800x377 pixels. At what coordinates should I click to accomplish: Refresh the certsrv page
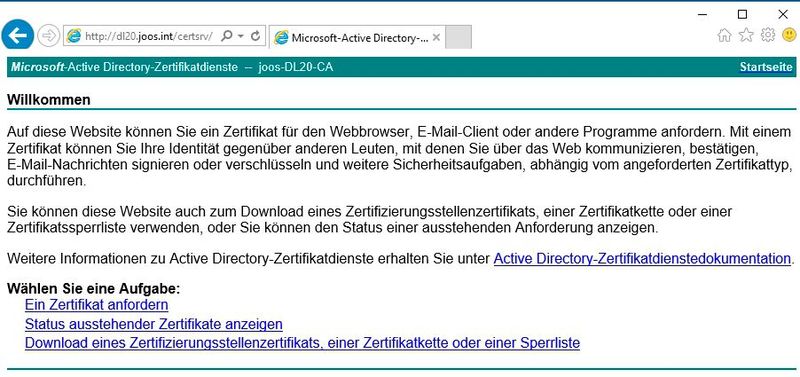(256, 36)
